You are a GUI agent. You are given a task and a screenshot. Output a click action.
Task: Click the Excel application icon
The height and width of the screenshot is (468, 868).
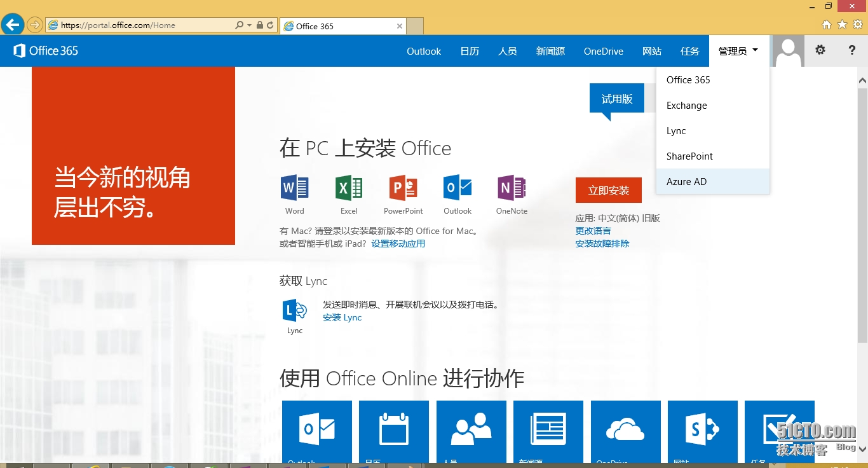(x=349, y=188)
